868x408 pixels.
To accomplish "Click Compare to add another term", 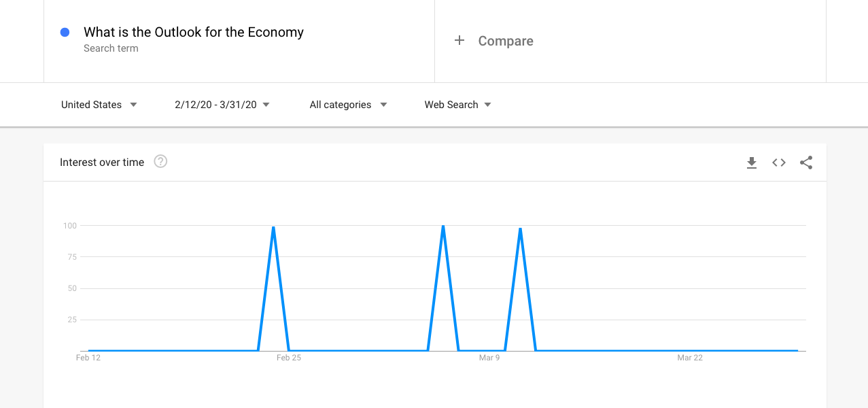I will pos(505,41).
